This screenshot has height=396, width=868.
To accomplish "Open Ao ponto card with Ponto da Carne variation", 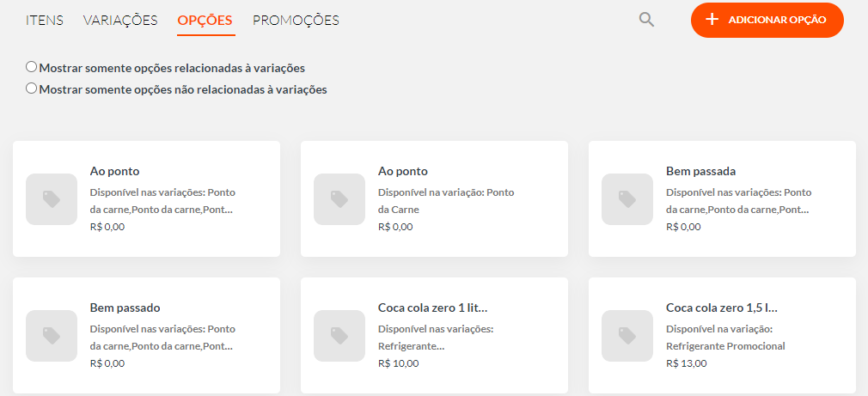I will 434,198.
